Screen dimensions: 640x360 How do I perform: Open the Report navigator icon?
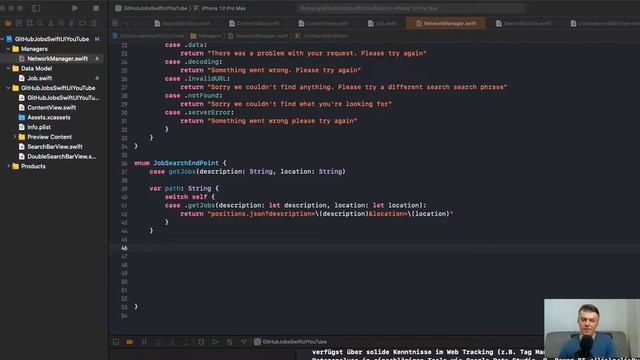(x=93, y=23)
